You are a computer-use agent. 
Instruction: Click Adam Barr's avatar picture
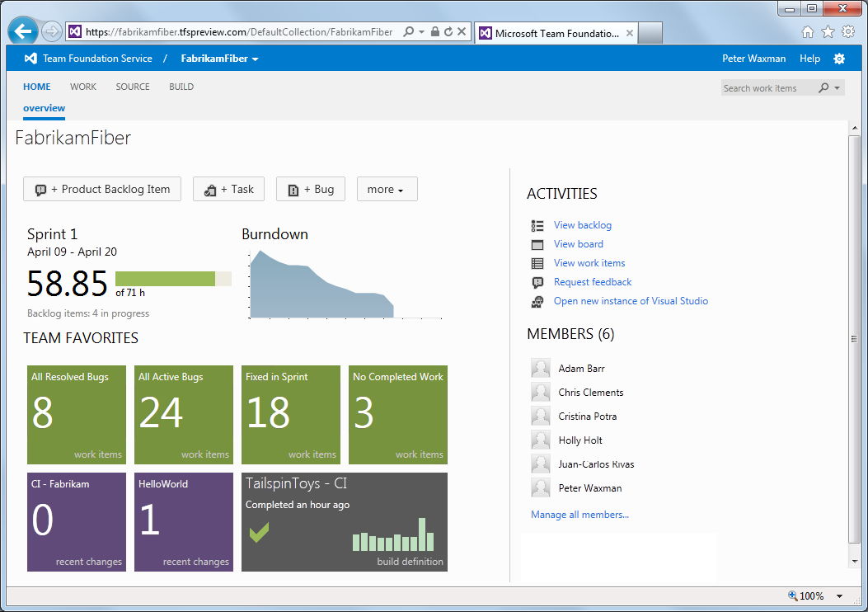[540, 369]
